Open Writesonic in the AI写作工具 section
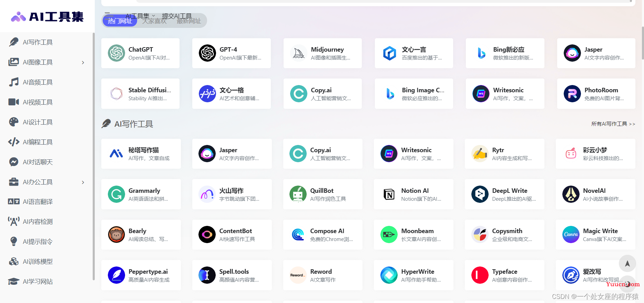The image size is (644, 303). (413, 154)
